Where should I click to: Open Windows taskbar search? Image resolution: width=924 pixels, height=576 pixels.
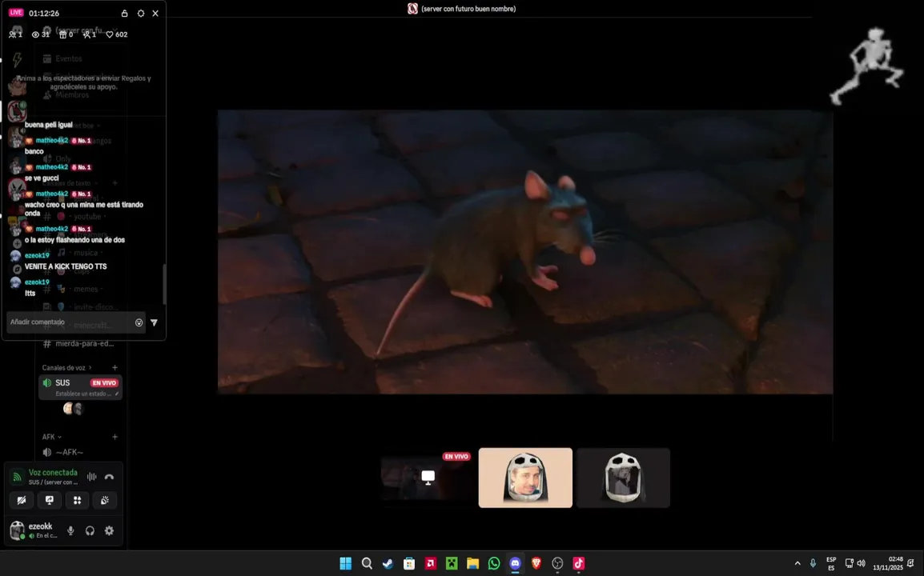[367, 564]
